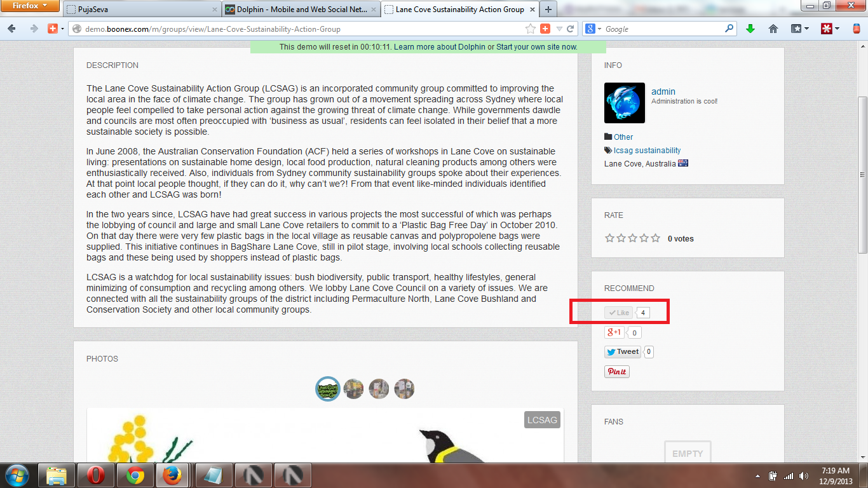Click the "0 votes" rating text
This screenshot has width=868, height=488.
(681, 239)
